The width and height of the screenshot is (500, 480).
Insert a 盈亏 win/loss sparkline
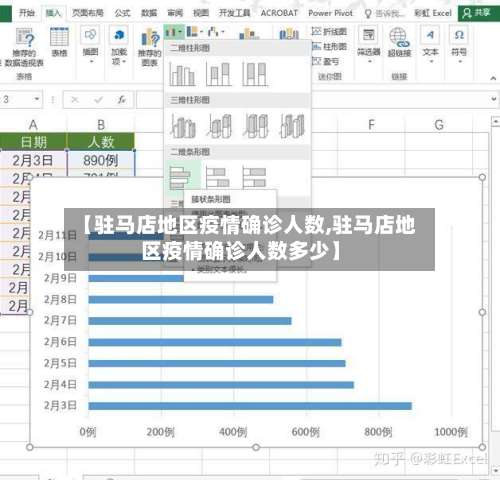click(x=326, y=61)
